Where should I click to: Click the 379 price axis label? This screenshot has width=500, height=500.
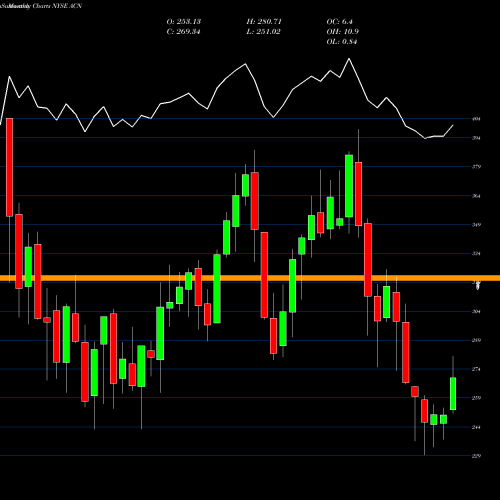coord(476,167)
